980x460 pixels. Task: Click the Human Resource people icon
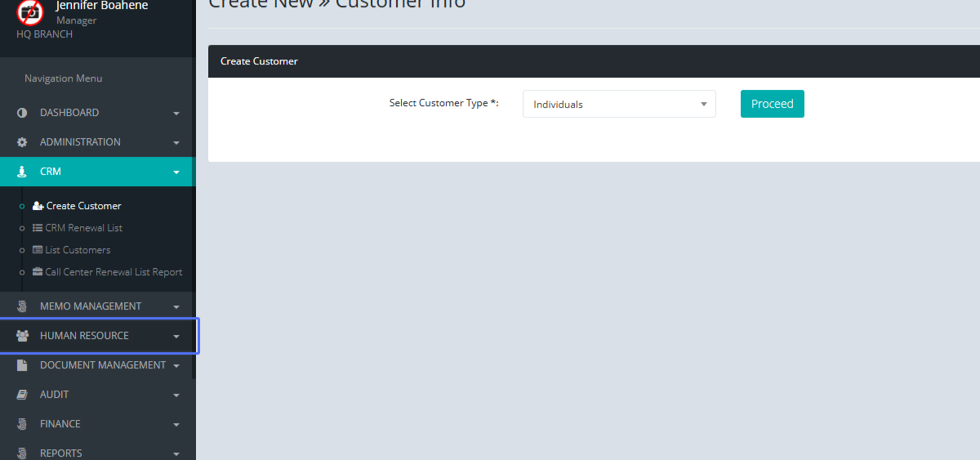[22, 336]
